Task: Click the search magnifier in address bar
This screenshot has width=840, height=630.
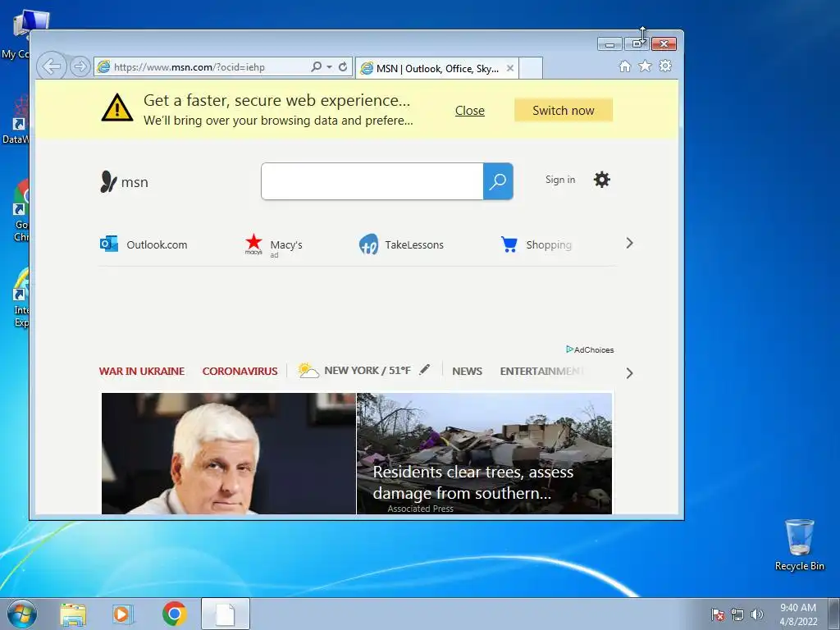Action: point(316,67)
